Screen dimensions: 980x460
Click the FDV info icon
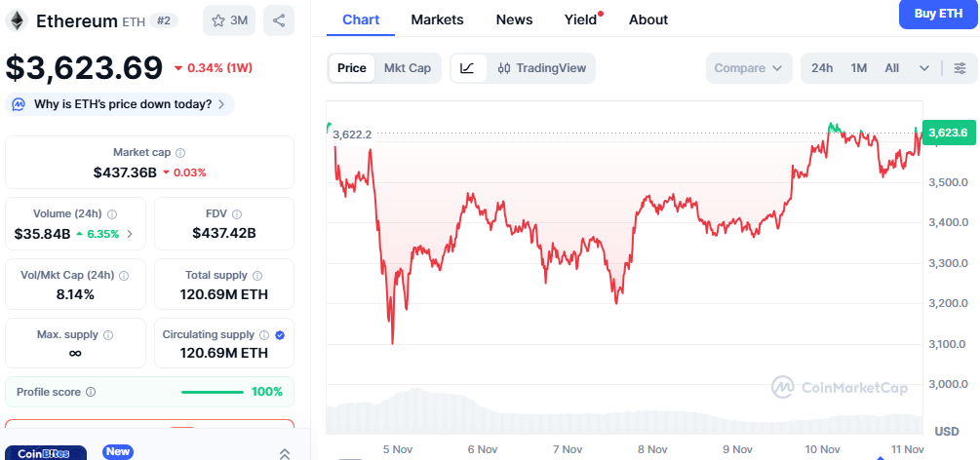237,214
